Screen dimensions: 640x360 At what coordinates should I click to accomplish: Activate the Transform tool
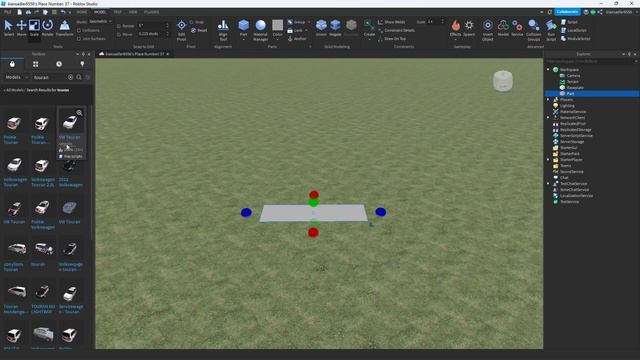click(64, 28)
